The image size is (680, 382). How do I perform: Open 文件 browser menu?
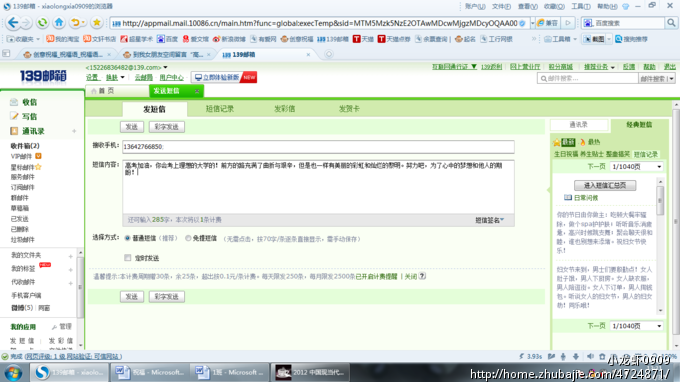(x=501, y=7)
